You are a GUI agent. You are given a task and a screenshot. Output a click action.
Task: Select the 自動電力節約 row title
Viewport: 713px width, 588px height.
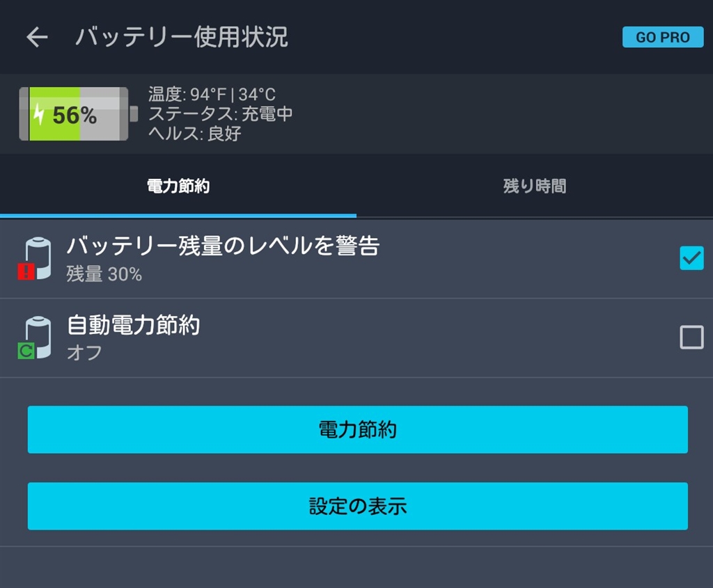[x=133, y=325]
